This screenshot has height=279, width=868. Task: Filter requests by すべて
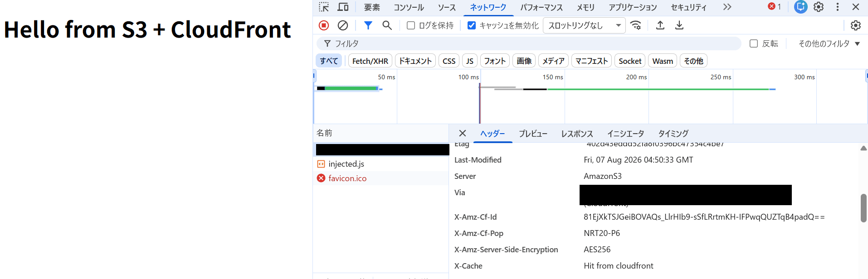tap(329, 61)
